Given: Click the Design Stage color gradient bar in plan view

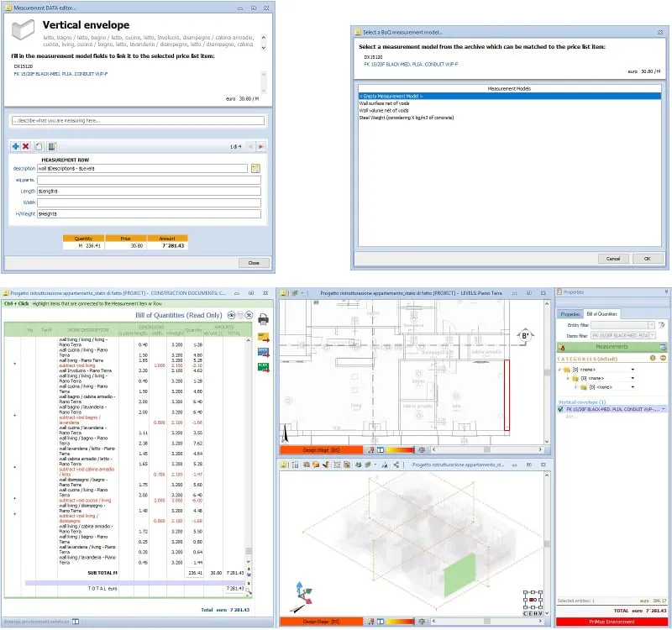Looking at the screenshot, I should point(400,450).
